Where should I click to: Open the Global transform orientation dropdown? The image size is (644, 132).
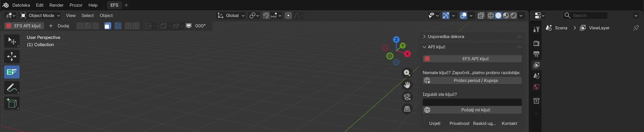point(231,15)
